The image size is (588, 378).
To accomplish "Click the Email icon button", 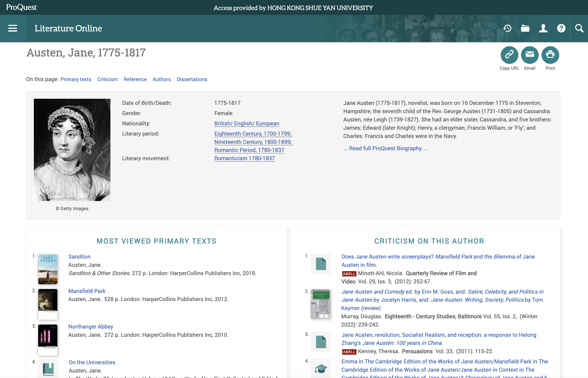I will click(x=530, y=55).
